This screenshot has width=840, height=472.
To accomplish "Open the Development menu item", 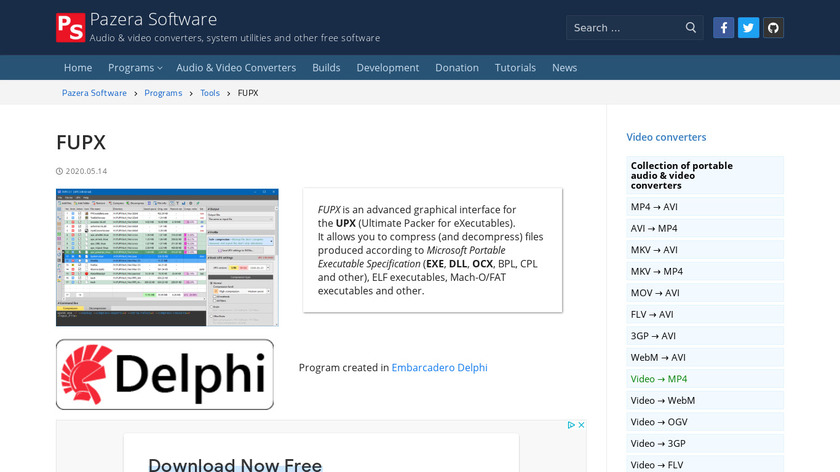I will click(x=388, y=68).
